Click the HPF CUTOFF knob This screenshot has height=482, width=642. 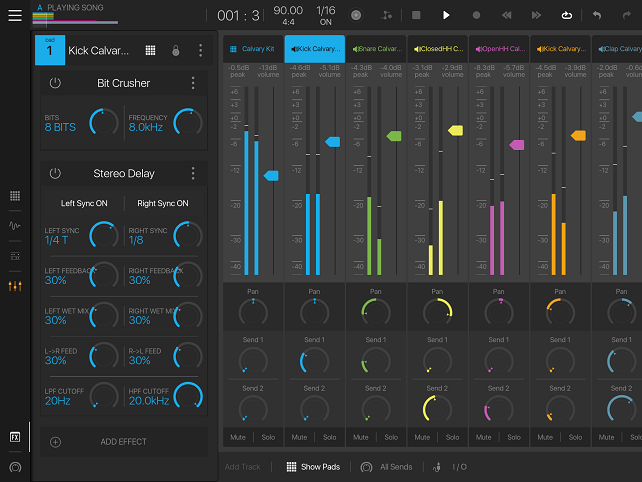(x=188, y=396)
